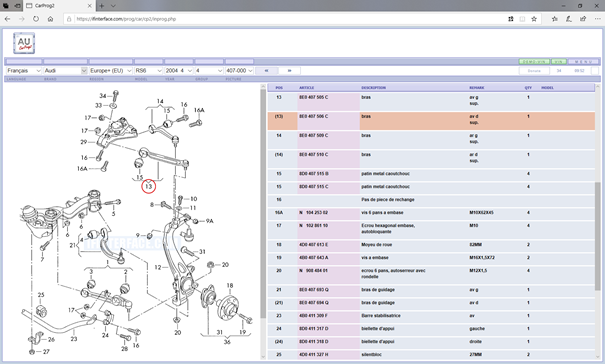Select part row 8D0 411 318 D
605x364 pixels.
[x=431, y=342]
